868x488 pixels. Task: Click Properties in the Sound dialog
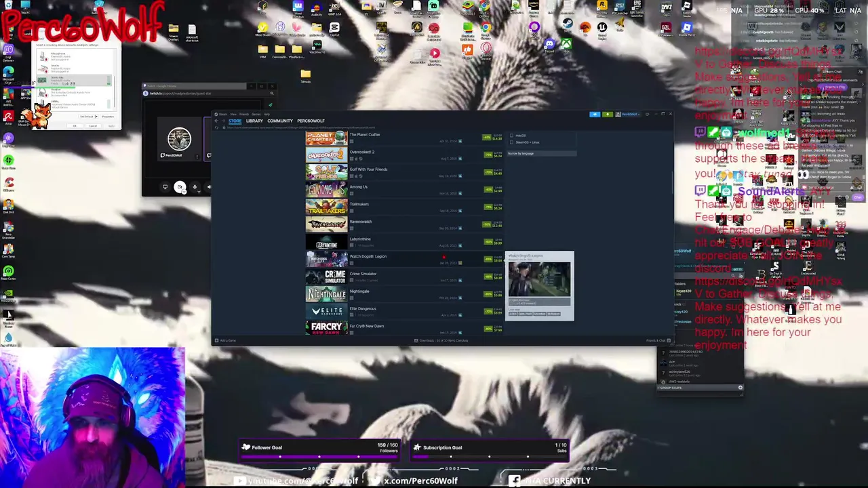pos(108,117)
